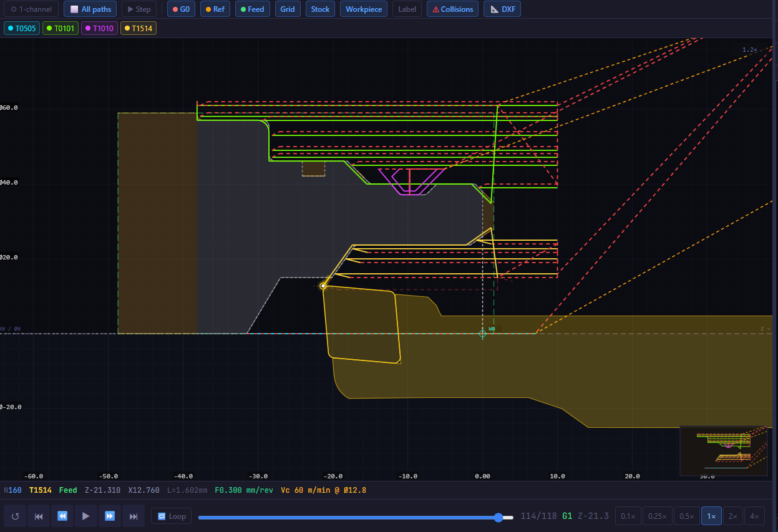
Task: Click the magenta T1010 groove toolpath
Action: (x=411, y=181)
